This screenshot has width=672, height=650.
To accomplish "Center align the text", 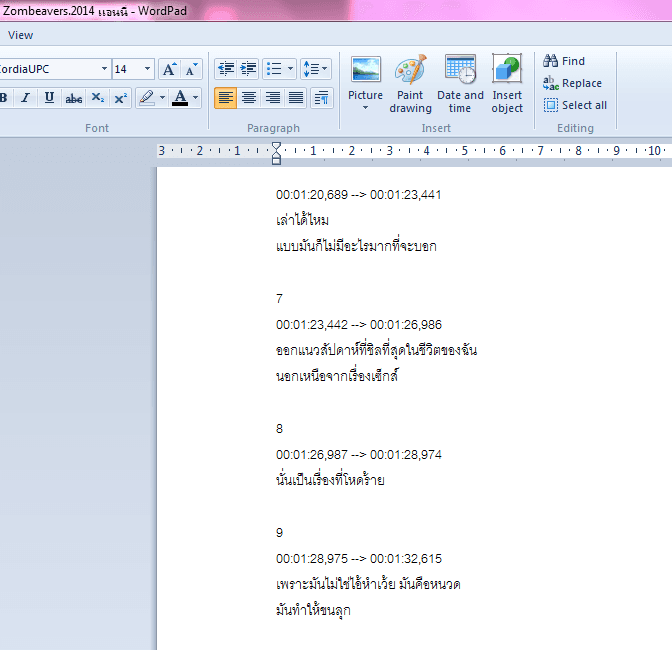I will pos(249,98).
